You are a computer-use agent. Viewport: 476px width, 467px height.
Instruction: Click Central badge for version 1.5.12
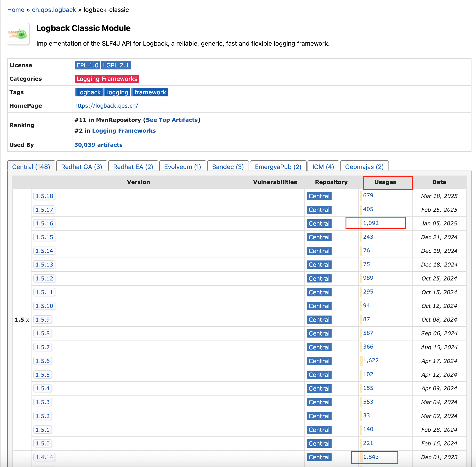pos(319,278)
